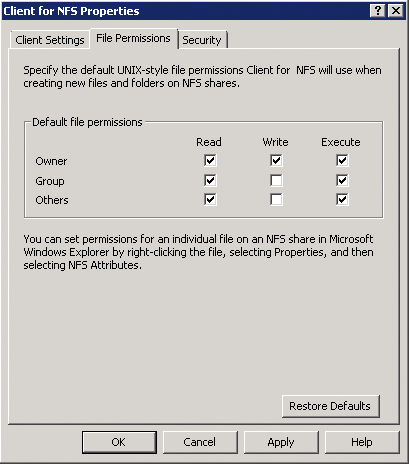Open the Security tab
Viewport: 409px width, 464px height.
(x=202, y=40)
